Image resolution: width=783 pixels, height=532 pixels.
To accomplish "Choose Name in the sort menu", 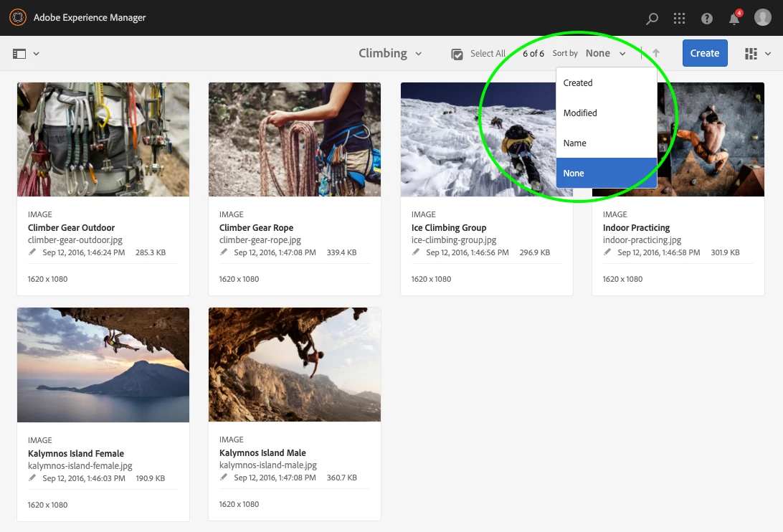I will tap(606, 143).
